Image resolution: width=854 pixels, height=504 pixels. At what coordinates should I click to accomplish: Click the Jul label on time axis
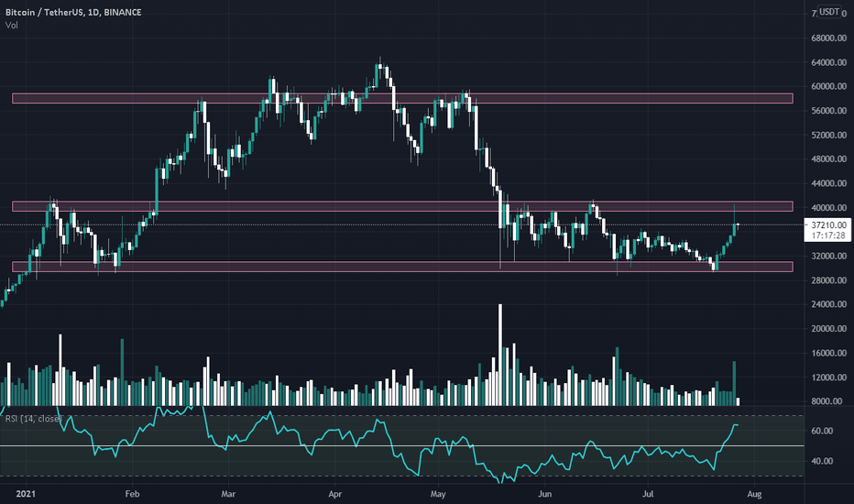(648, 494)
